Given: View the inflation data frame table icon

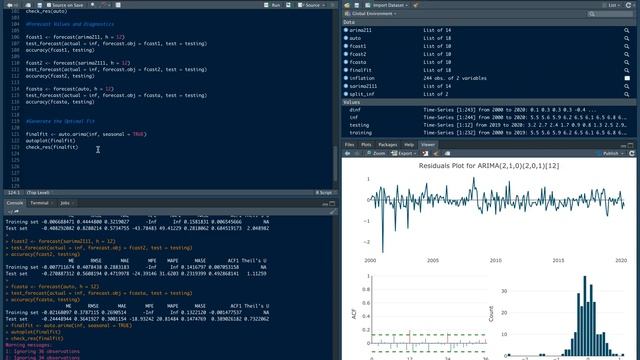Looking at the screenshot, I should pos(627,78).
